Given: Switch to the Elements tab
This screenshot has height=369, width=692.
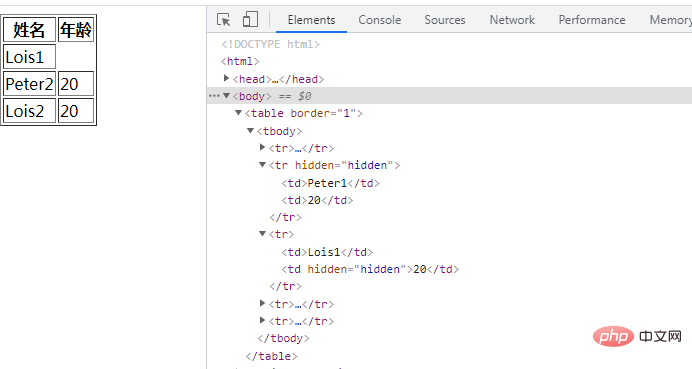Looking at the screenshot, I should click(x=311, y=20).
